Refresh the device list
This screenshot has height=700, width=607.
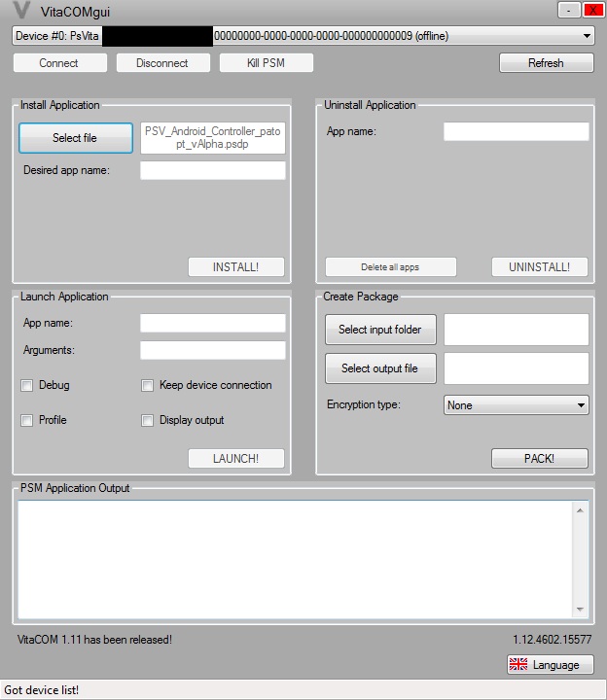point(547,63)
